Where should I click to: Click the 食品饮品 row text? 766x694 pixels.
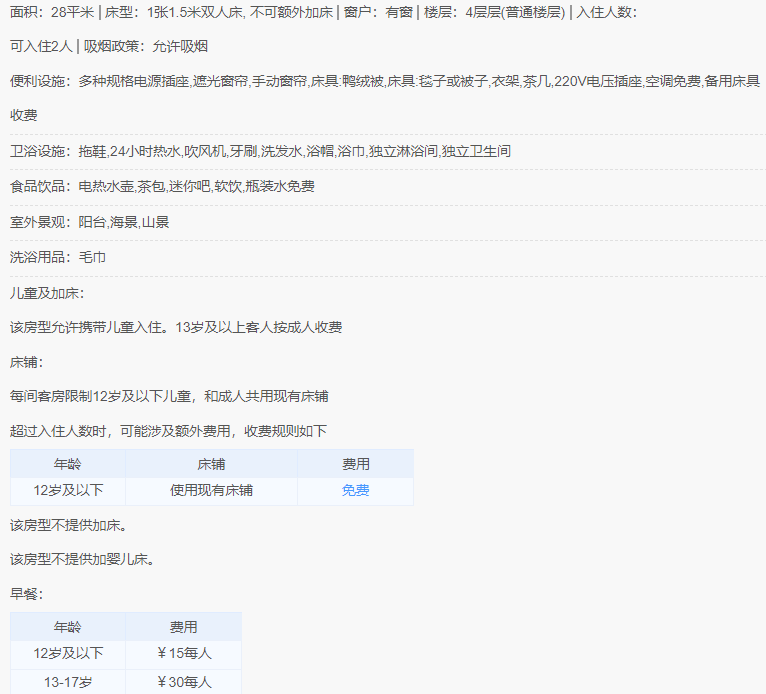coord(162,187)
